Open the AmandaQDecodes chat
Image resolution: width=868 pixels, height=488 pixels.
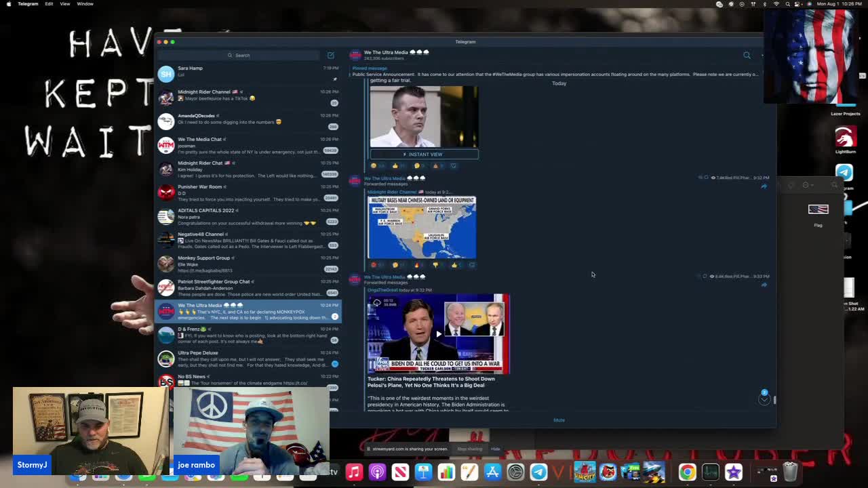click(248, 121)
